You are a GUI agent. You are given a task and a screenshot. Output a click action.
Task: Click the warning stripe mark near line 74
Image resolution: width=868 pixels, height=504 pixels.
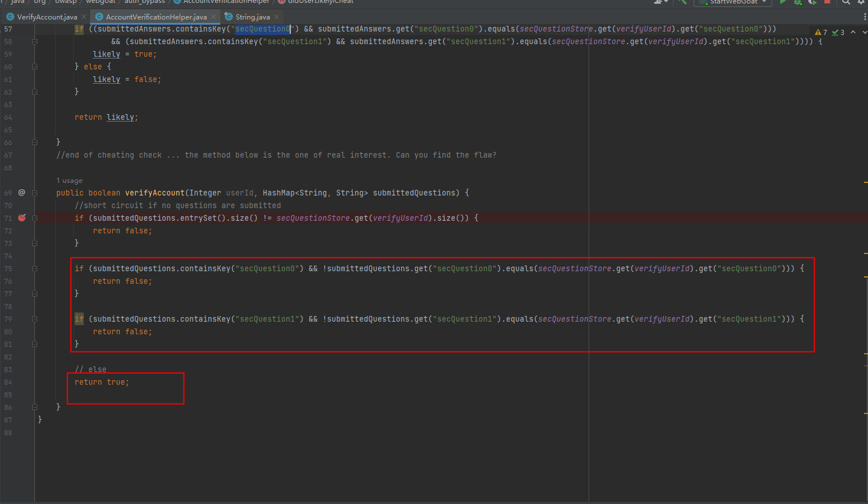(x=865, y=253)
